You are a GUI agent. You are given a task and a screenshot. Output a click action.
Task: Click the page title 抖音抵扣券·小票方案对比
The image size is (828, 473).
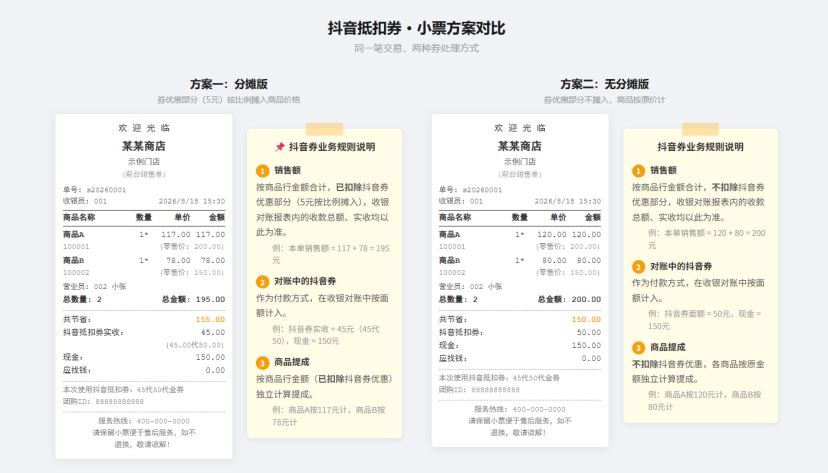tap(416, 28)
